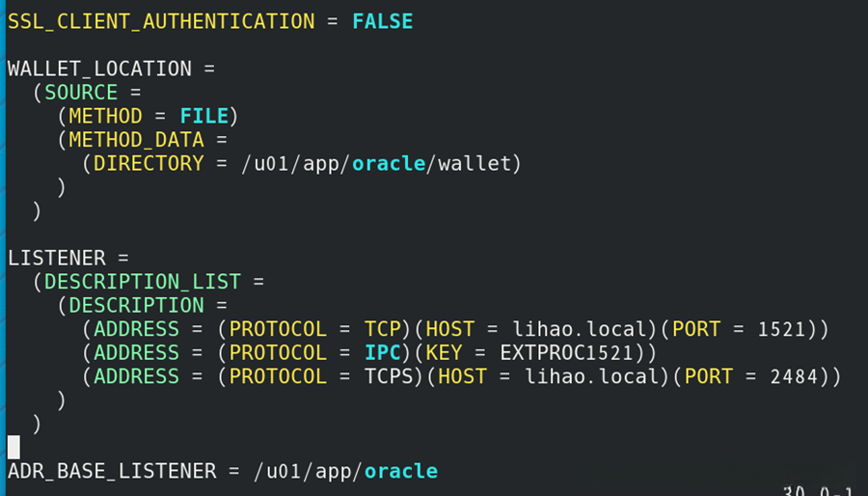Click the ADR_BASE_LISTENER parameter name
868x496 pixels.
(x=112, y=471)
